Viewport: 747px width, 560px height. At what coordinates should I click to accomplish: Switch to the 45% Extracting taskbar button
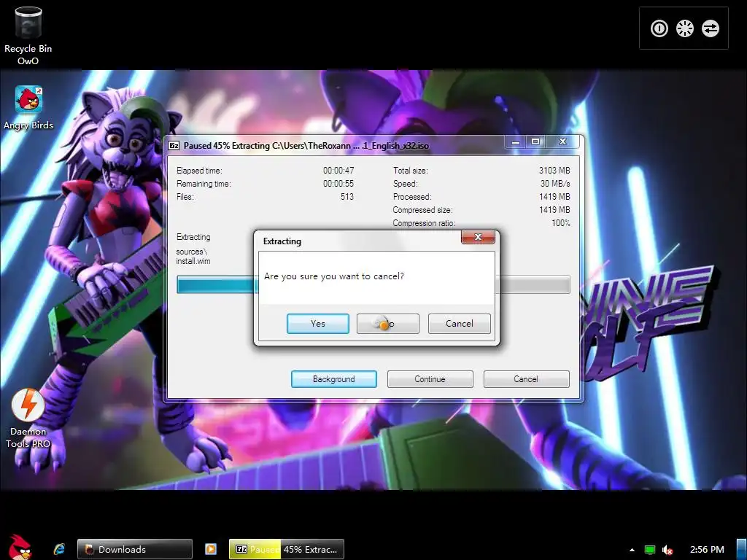tap(286, 549)
